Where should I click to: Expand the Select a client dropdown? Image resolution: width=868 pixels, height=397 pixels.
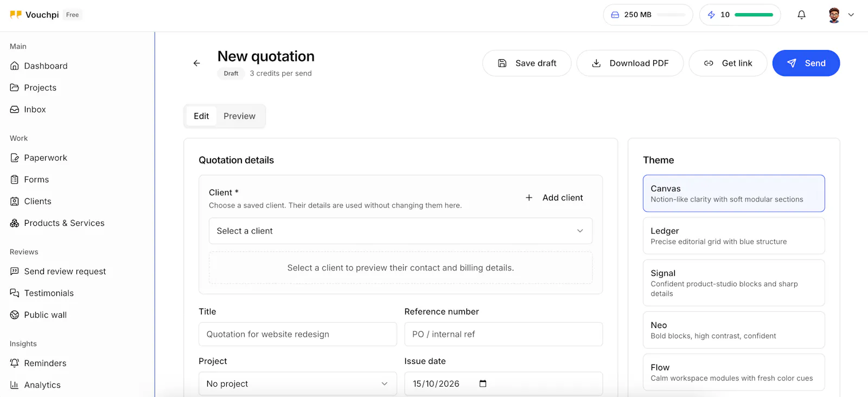click(400, 231)
